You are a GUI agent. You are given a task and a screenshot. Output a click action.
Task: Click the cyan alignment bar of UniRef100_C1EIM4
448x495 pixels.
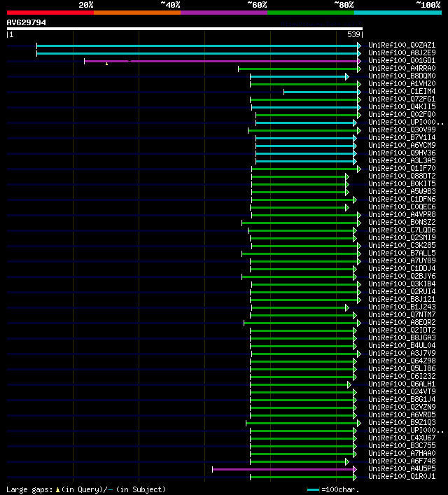coord(321,92)
